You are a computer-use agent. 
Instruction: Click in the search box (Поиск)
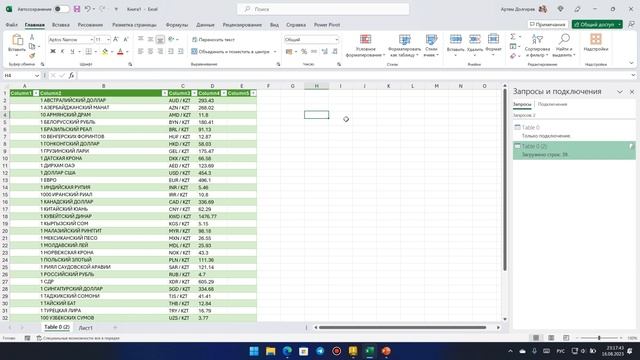[x=323, y=9]
